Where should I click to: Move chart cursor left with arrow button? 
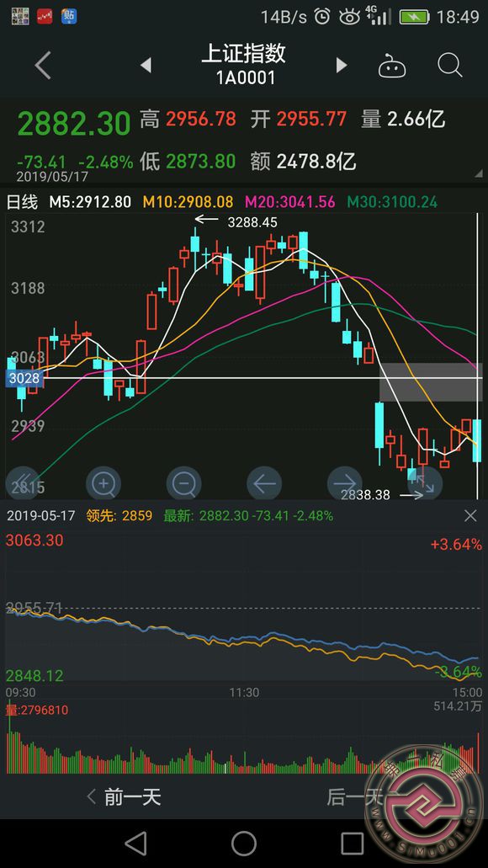(264, 484)
